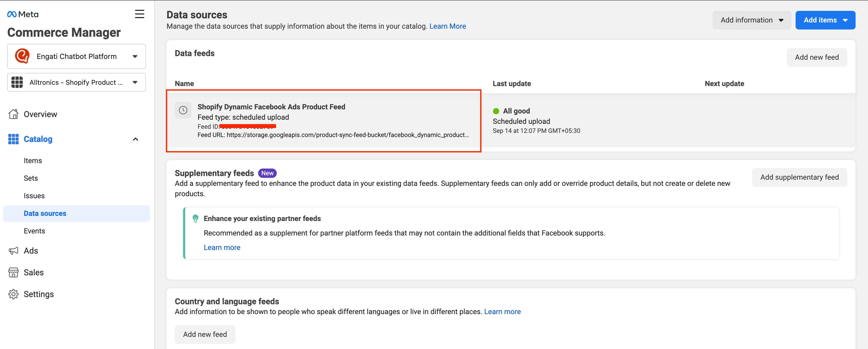This screenshot has width=868, height=349.
Task: Select Data sources in sidebar
Action: (x=77, y=214)
